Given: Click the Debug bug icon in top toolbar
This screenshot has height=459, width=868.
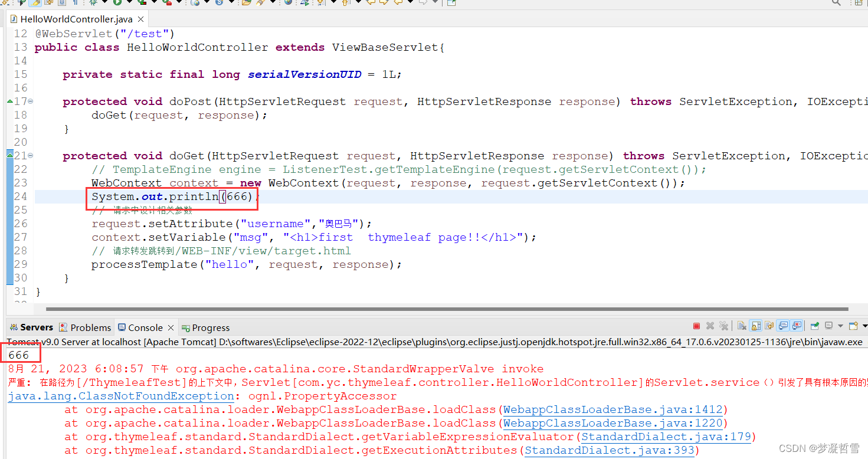Looking at the screenshot, I should point(93,2).
